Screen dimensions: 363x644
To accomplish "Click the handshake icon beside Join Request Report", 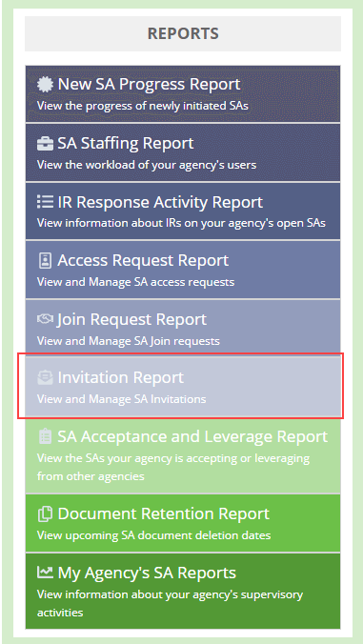I will (x=45, y=319).
